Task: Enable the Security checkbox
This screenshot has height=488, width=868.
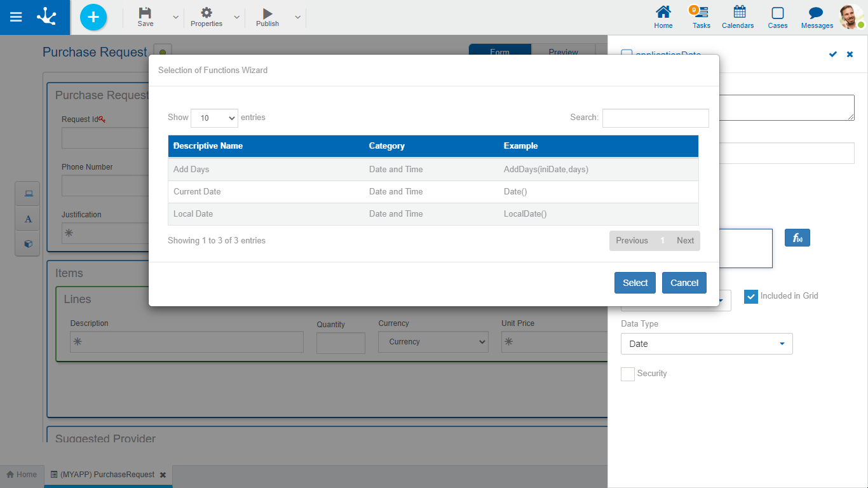Action: [628, 374]
